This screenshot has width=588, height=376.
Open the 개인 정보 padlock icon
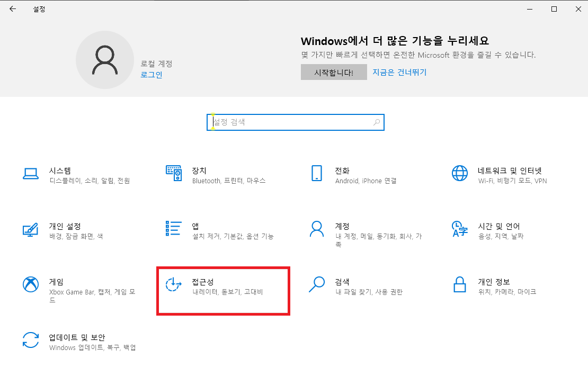(x=460, y=284)
